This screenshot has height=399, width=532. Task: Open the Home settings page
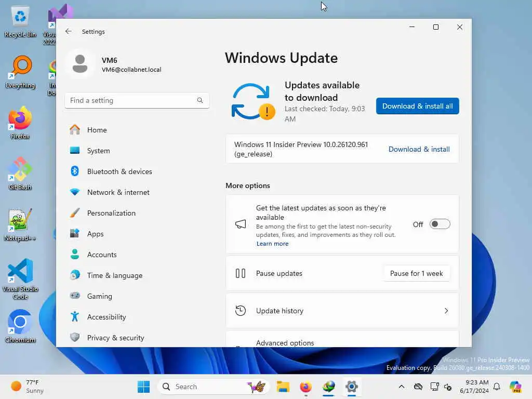click(137, 130)
